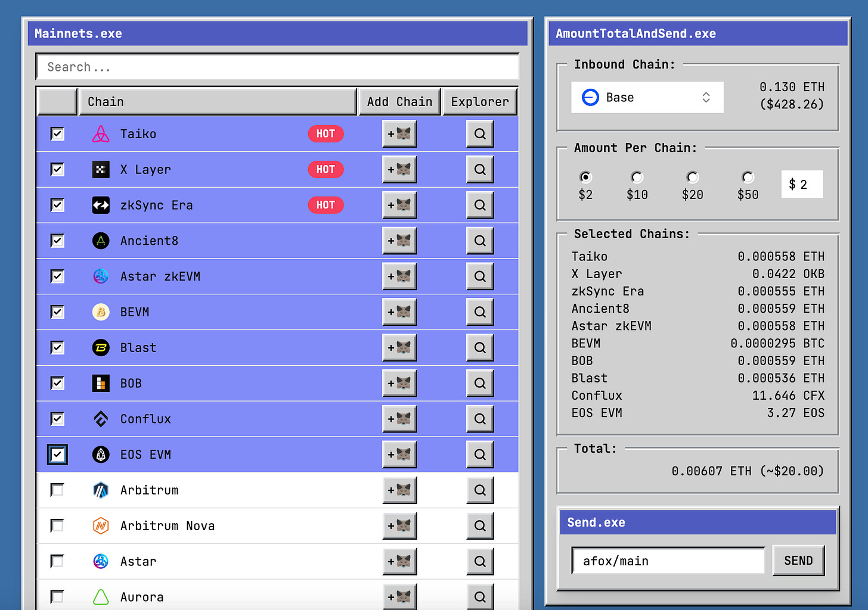868x610 pixels.
Task: Click the afox/main recipient field
Action: pos(668,561)
